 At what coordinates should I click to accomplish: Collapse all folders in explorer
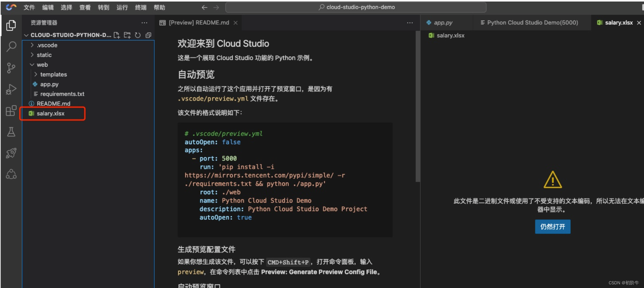click(x=148, y=35)
